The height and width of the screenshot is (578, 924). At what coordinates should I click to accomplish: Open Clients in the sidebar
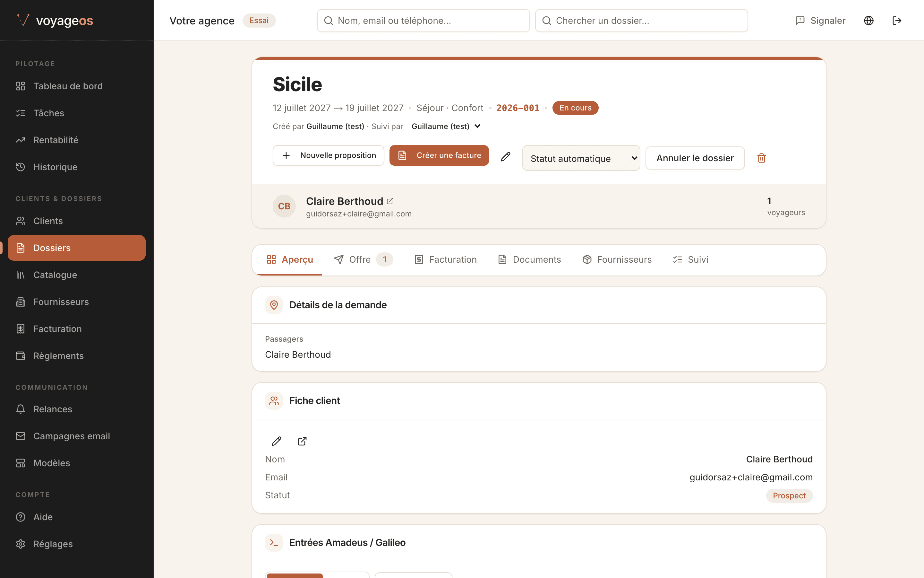tap(77, 221)
